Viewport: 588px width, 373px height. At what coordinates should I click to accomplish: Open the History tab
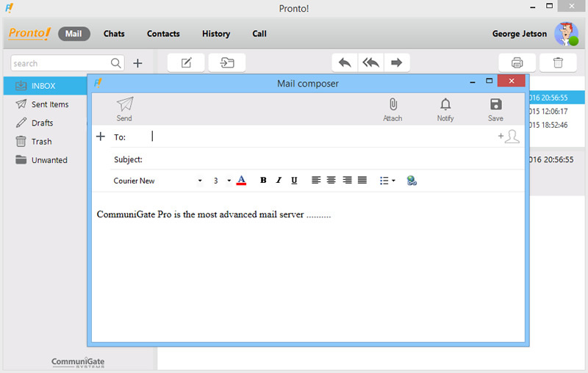tap(216, 34)
